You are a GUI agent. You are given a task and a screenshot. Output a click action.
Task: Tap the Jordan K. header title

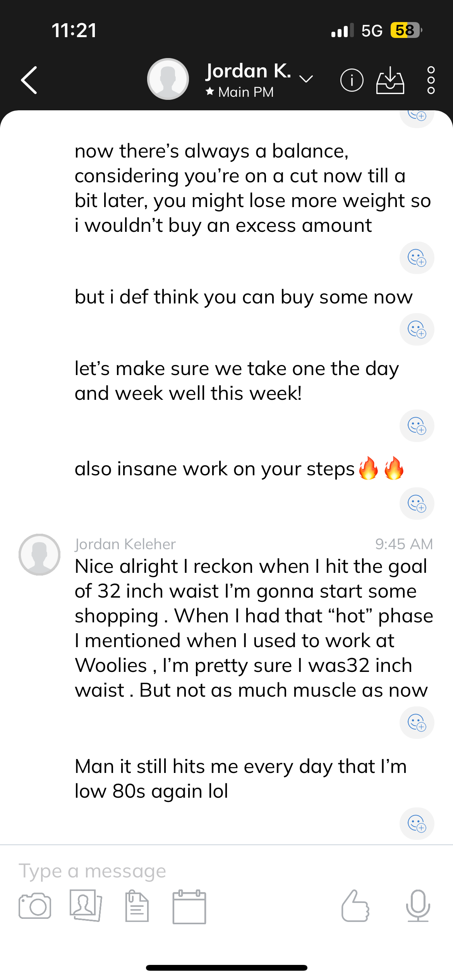248,72
